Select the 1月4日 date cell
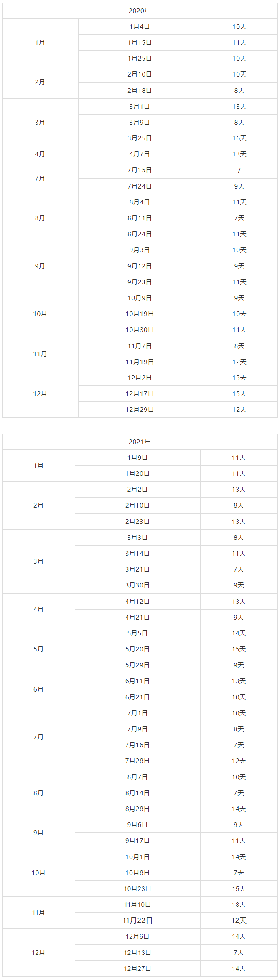Viewport: 280px width, 980px height. point(140,27)
